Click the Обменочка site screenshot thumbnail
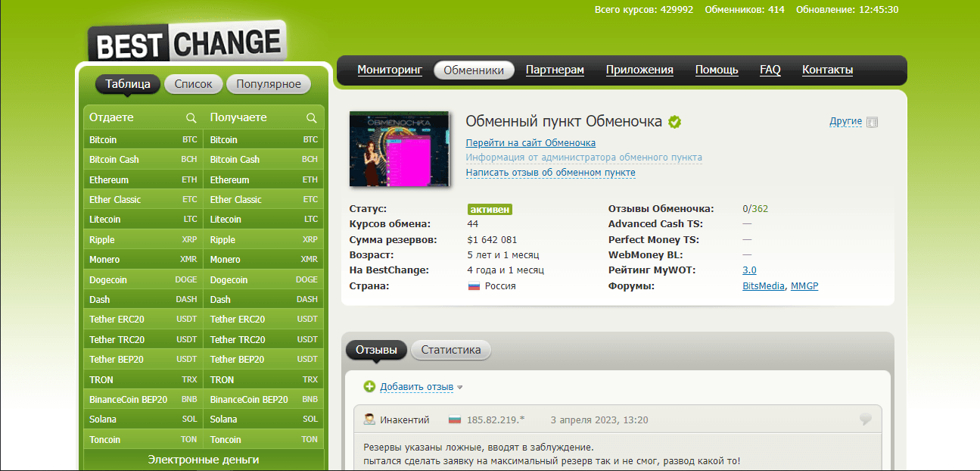The image size is (980, 471). 399,149
